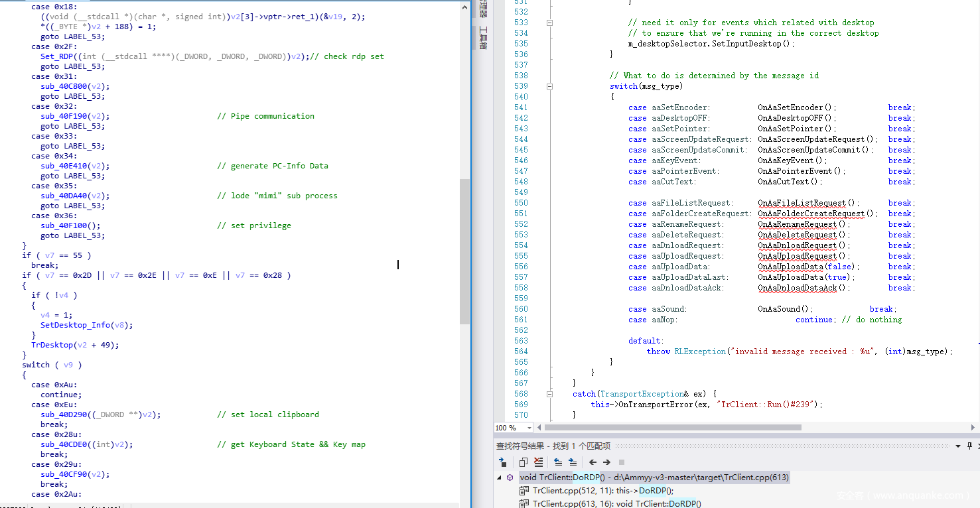Collapse the TrClient::DoRDP result tree node
Viewport: 980px width, 508px height.
tap(499, 477)
